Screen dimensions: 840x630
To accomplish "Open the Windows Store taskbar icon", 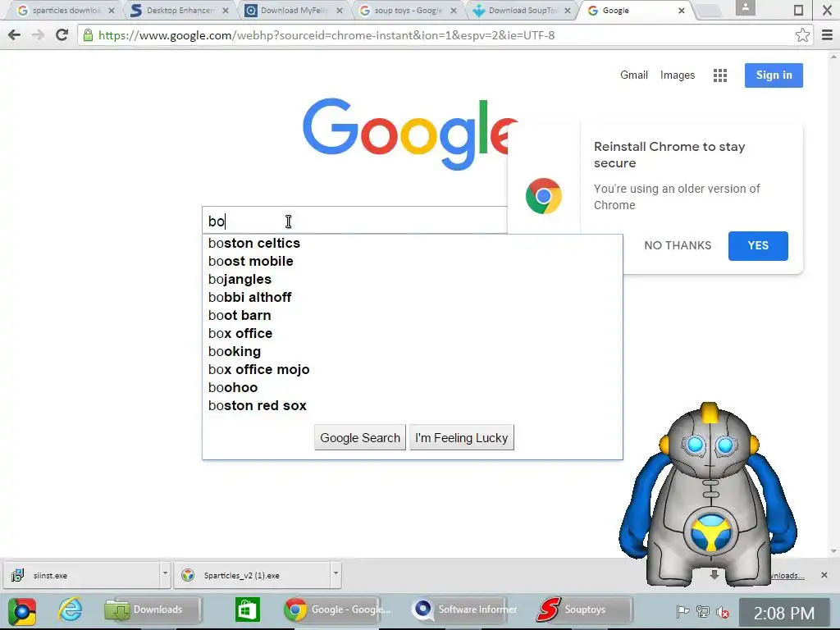I will [248, 609].
